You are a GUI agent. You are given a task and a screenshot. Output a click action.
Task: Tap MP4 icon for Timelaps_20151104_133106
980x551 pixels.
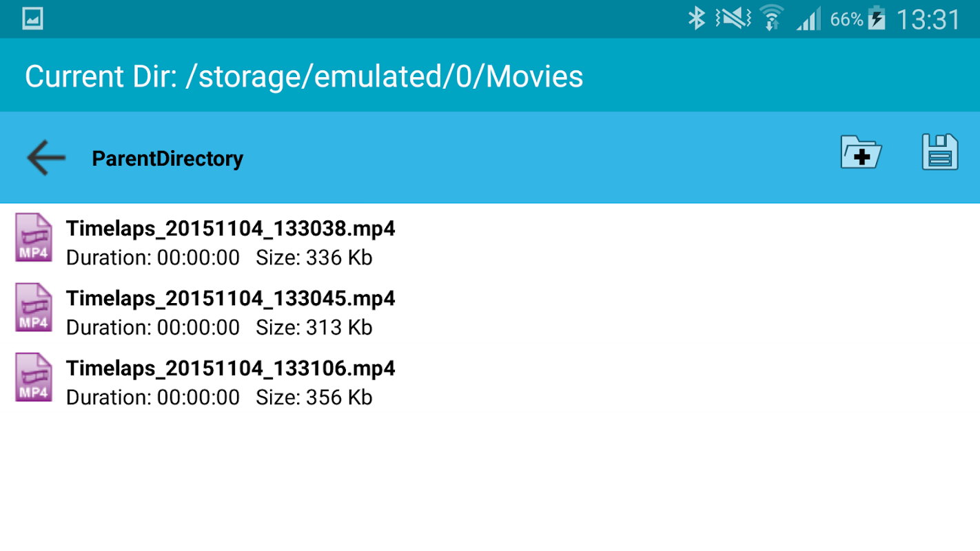pos(34,377)
